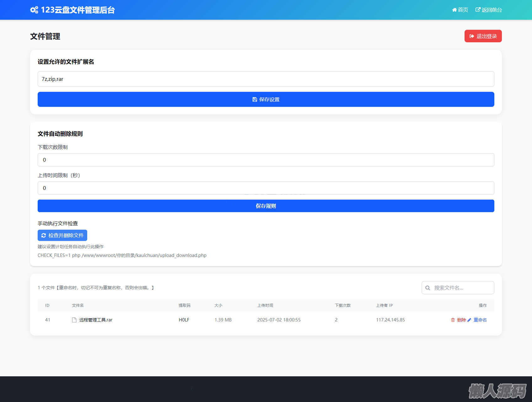Click the external-link icon for 返回前台
The image size is (532, 402).
coord(478,10)
